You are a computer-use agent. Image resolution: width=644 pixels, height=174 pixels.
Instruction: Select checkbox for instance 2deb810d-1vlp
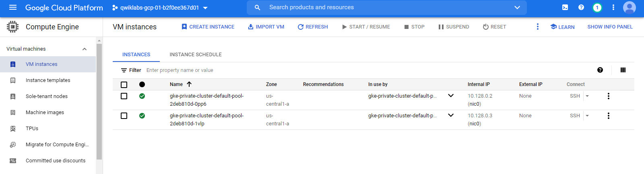pos(124,116)
